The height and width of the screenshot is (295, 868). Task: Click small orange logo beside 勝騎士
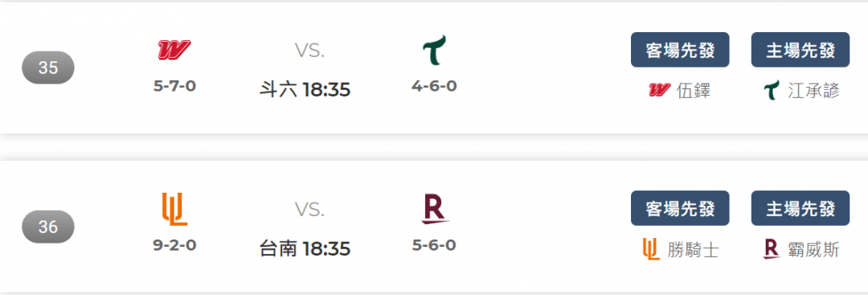[651, 250]
